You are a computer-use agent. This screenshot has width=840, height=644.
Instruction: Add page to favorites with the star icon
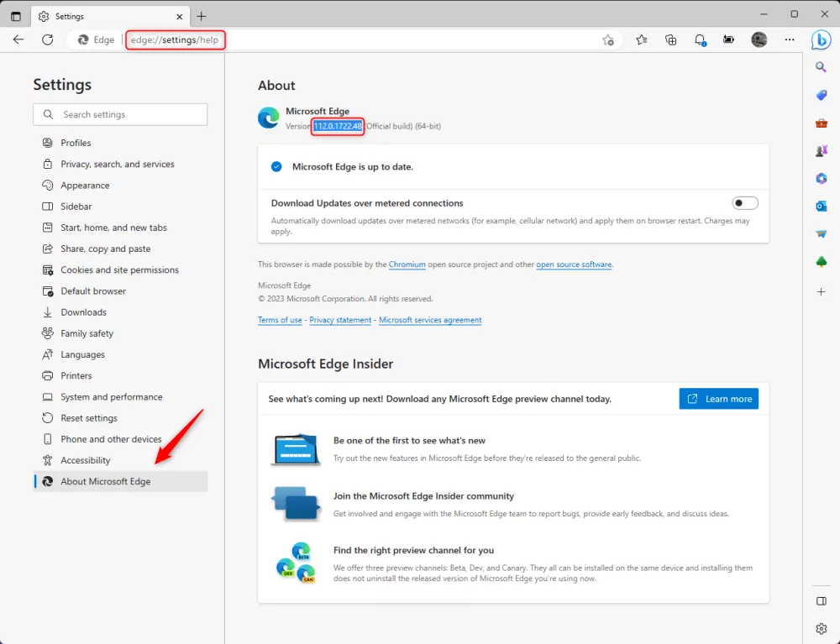pos(608,39)
